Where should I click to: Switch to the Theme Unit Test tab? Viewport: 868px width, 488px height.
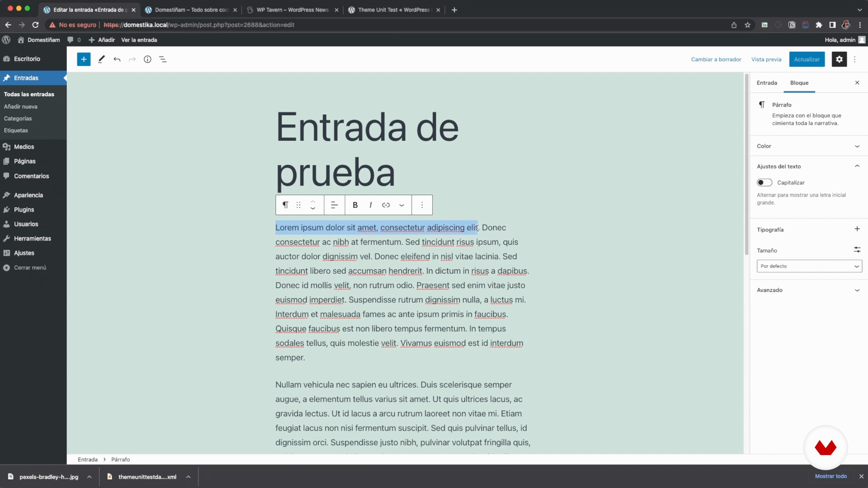394,9
